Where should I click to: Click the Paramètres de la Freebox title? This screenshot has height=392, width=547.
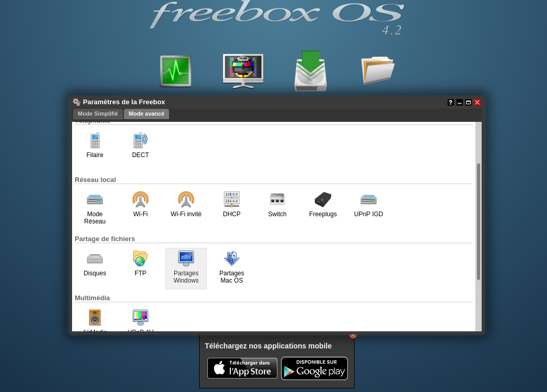coord(124,102)
